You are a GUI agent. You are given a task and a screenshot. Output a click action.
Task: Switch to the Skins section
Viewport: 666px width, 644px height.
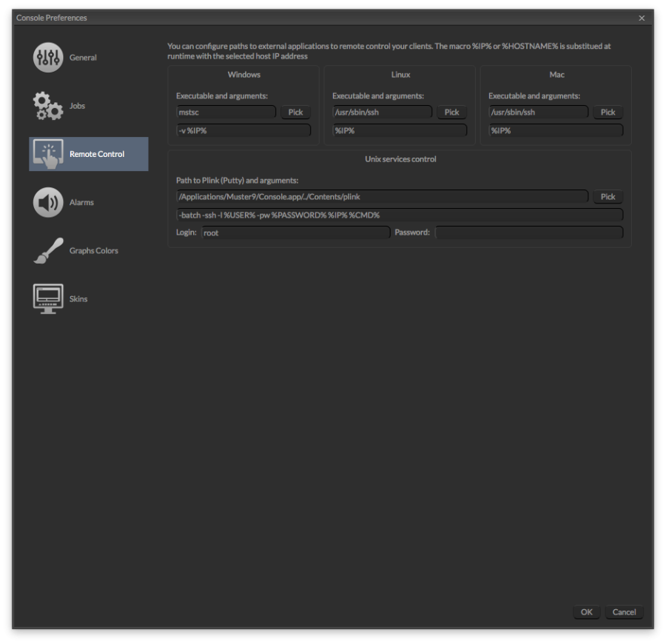[78, 298]
